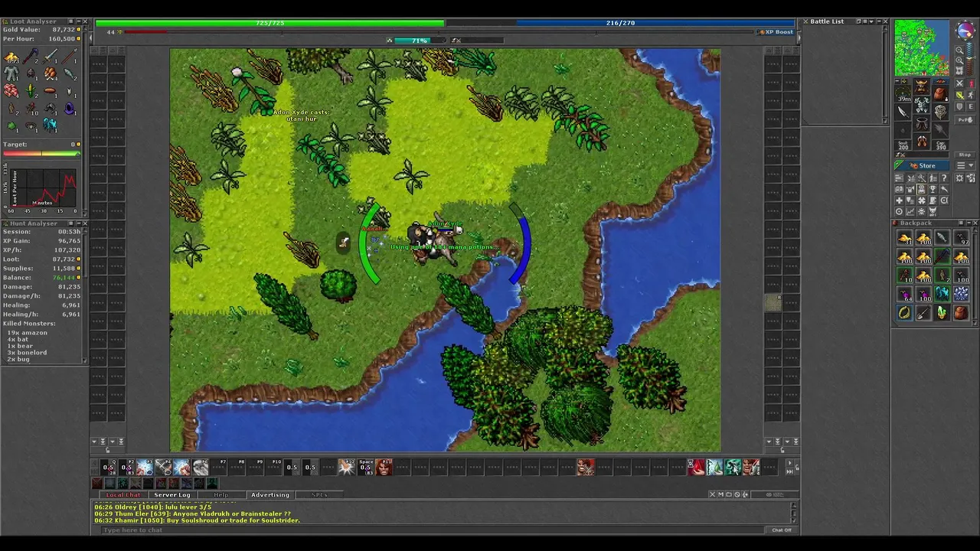
Task: Zoom in the minimap
Action: click(x=959, y=60)
